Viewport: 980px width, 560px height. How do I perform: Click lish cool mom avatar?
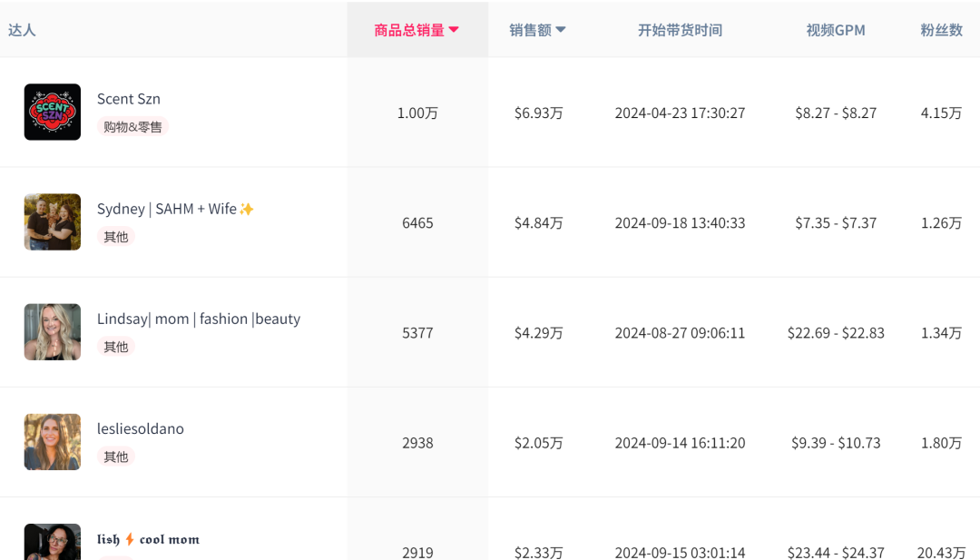pyautogui.click(x=53, y=543)
